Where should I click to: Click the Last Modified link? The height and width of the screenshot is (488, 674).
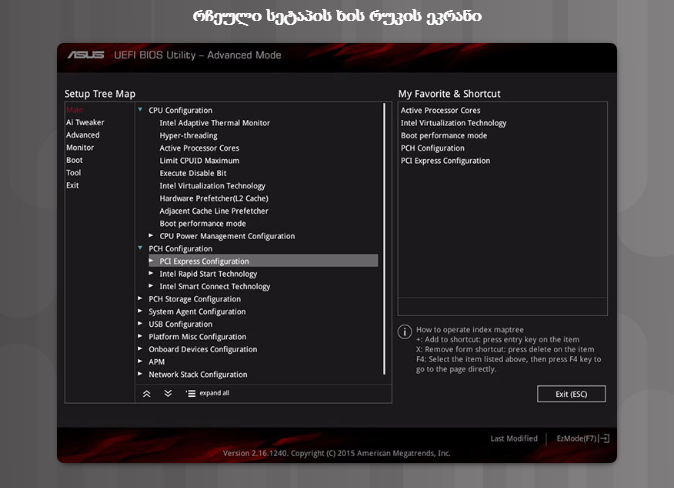tap(514, 439)
